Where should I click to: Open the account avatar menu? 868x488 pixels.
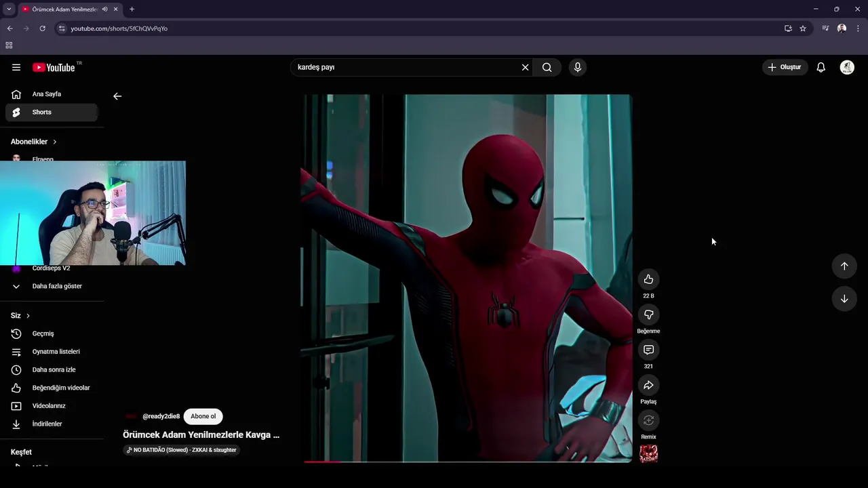[847, 67]
